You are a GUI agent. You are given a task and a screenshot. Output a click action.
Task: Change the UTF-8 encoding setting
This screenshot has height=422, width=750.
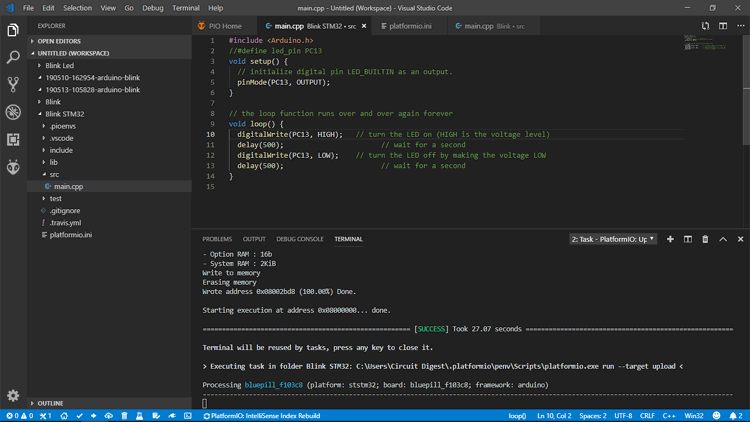pos(623,416)
